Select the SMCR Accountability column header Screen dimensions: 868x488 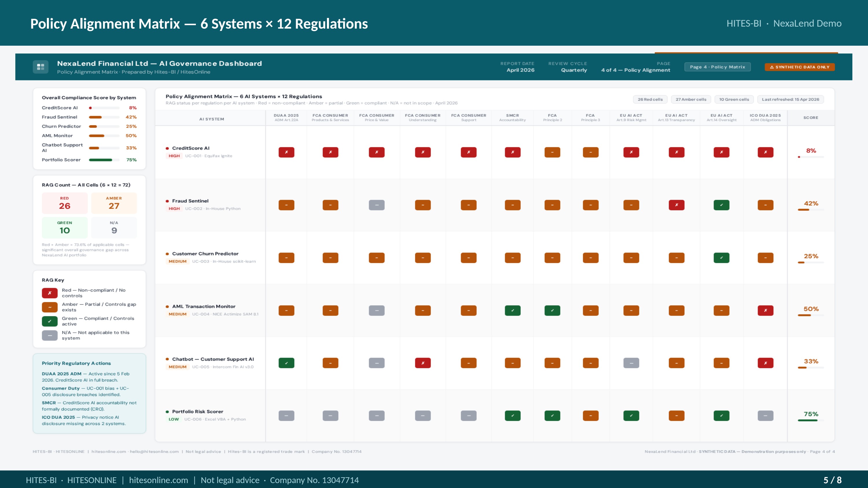pos(512,117)
